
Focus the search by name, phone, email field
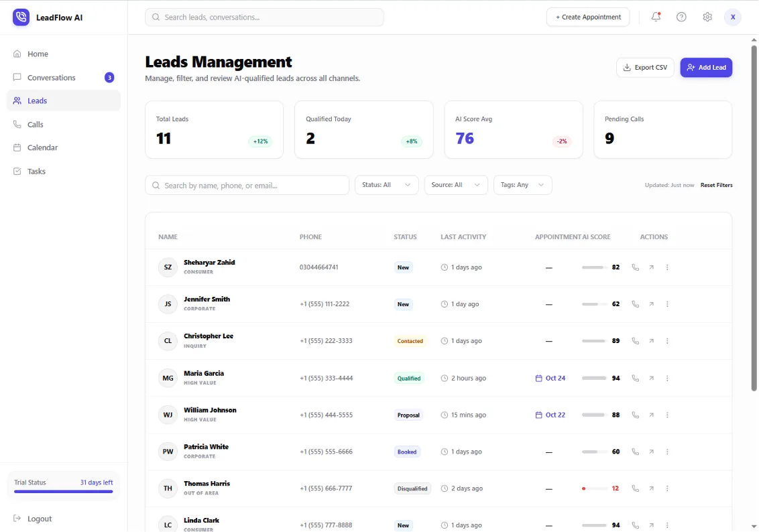click(247, 185)
